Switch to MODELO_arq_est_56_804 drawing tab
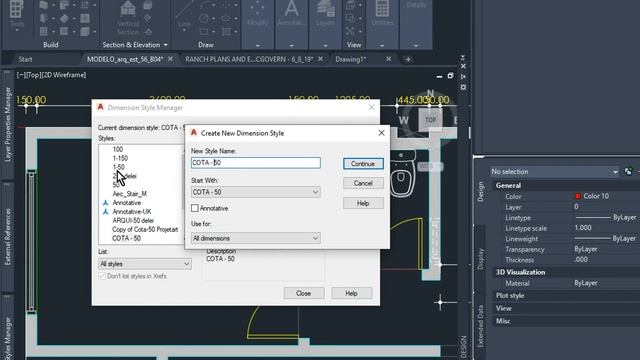Viewport: 640px width, 360px height. point(125,59)
